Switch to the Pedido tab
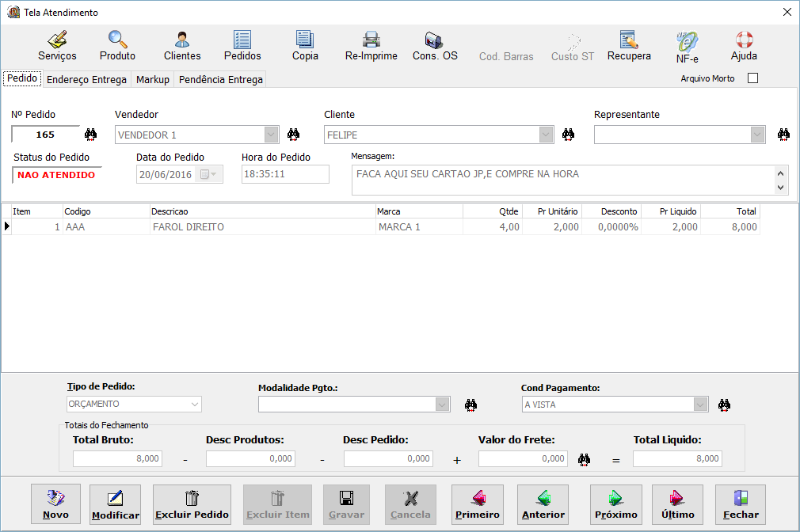800x532 pixels. pyautogui.click(x=22, y=78)
